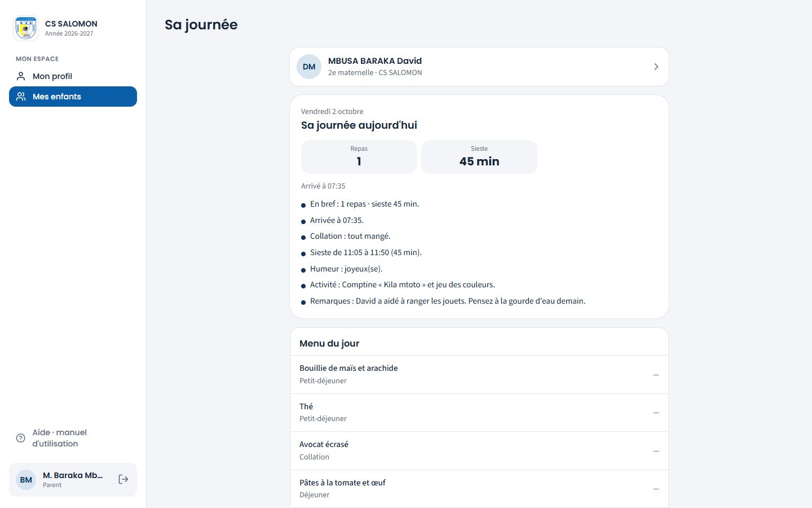Click Collation : tout mangé line

350,236
